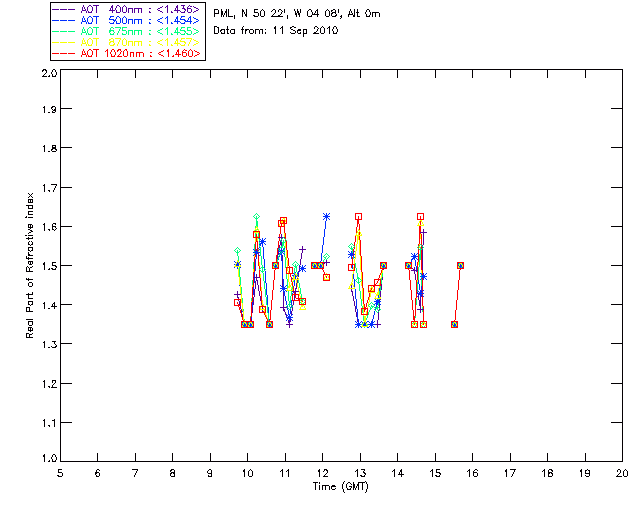
Task: Click the x-axis label 16
Action: point(473,473)
